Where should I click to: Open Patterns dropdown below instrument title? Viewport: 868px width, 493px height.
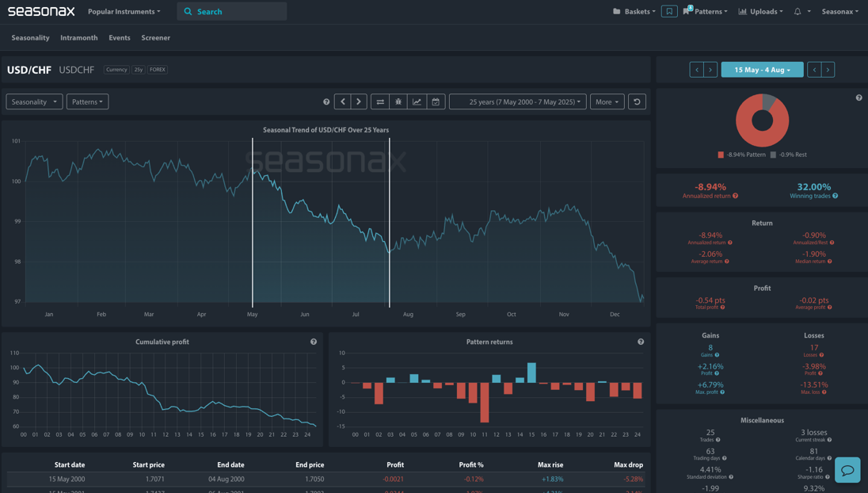tap(87, 102)
